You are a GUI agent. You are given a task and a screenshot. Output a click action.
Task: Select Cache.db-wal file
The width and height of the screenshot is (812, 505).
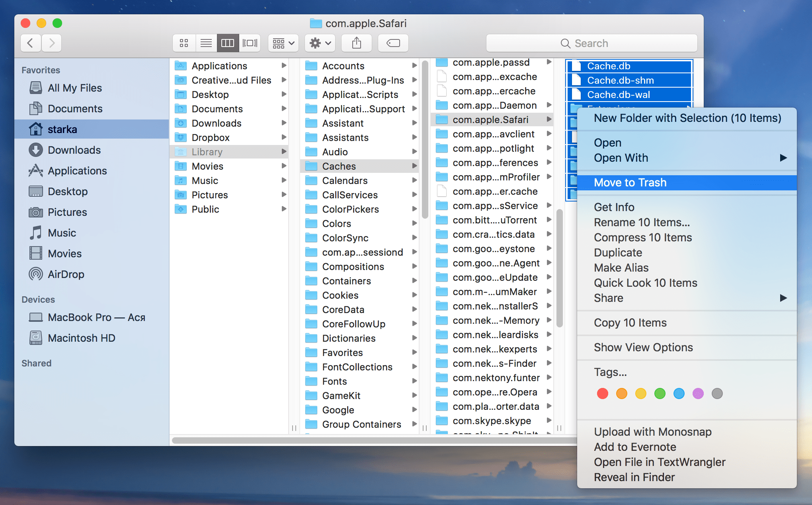click(x=629, y=94)
